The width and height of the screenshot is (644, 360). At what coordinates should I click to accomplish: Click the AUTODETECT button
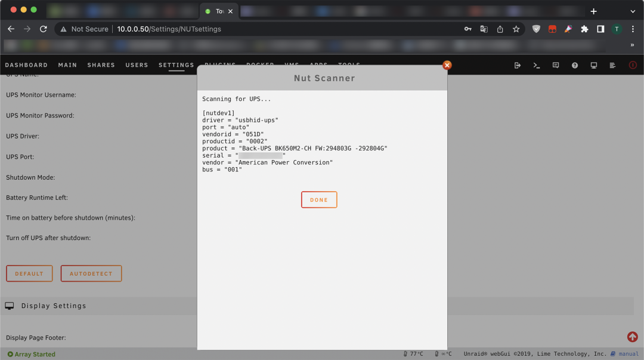(91, 273)
